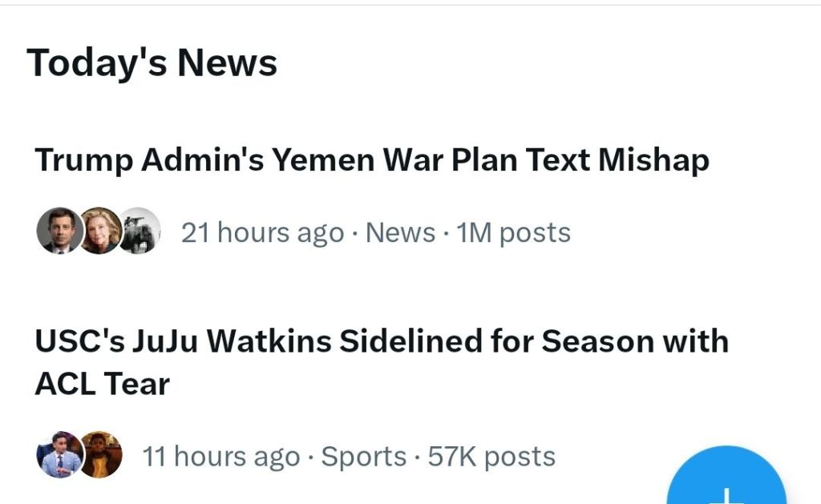
Task: Tap the grayscale elephant avatar on Yemen story
Action: tap(140, 232)
